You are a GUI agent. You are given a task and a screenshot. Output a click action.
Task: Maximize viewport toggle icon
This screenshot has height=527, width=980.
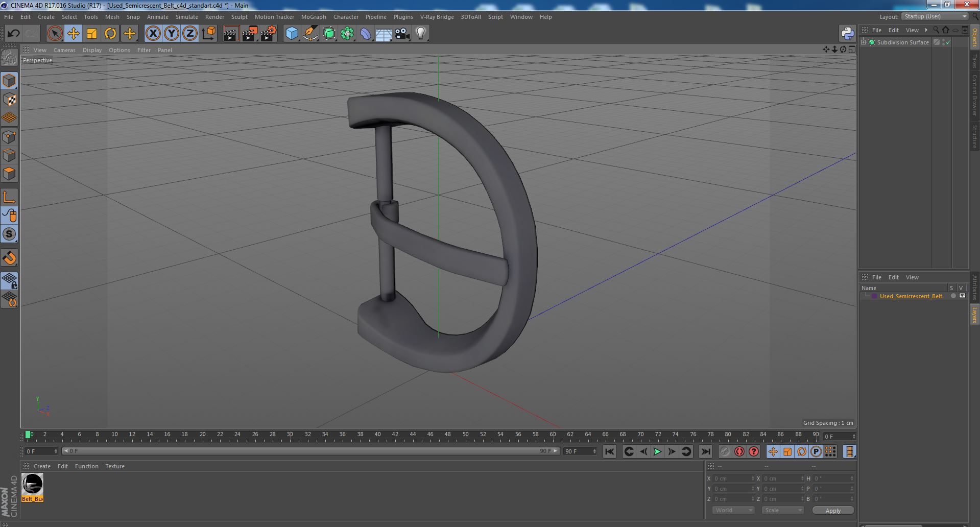point(852,50)
